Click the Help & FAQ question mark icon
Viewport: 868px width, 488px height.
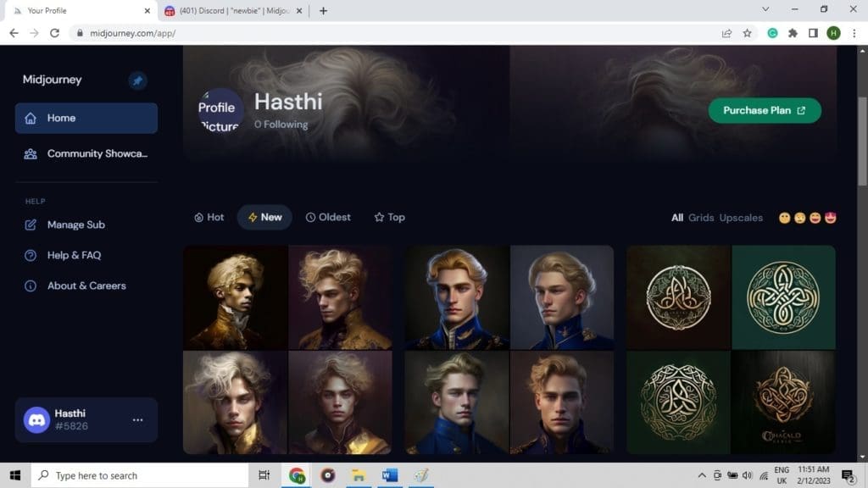(x=31, y=255)
